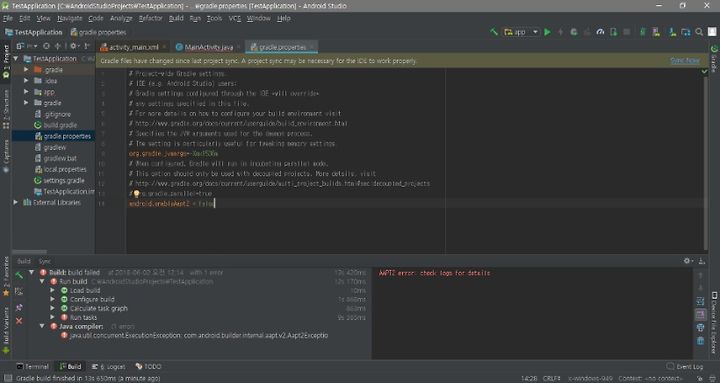Open the Terminal tool window tab
This screenshot has width=720, height=383.
pyautogui.click(x=32, y=366)
